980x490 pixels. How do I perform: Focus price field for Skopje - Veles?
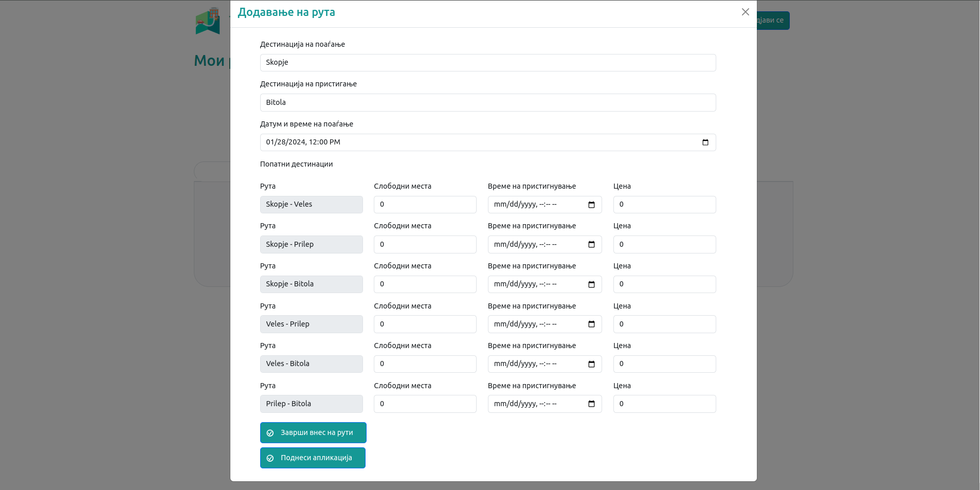664,205
